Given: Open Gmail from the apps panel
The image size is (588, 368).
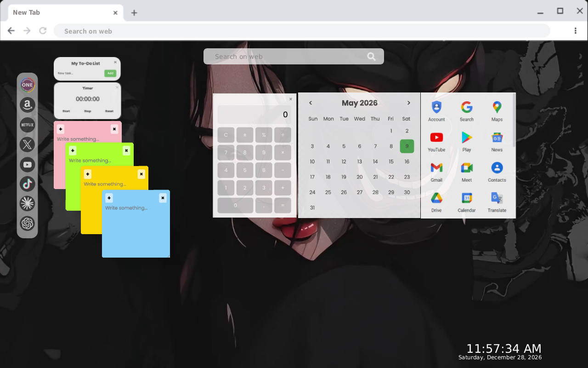Looking at the screenshot, I should coord(436,172).
